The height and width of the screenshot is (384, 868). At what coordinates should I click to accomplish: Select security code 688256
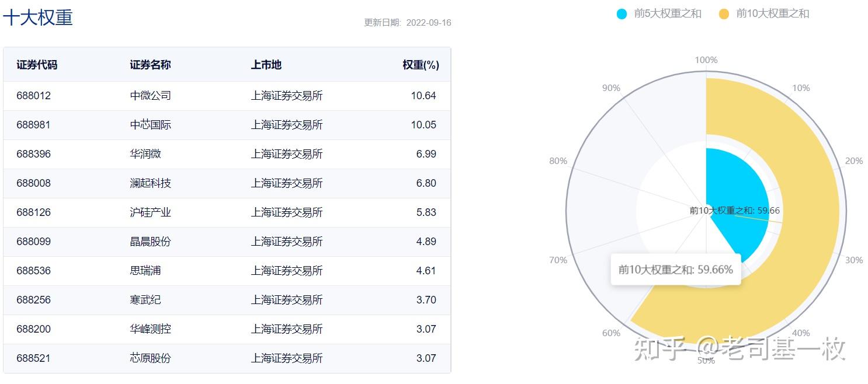[x=34, y=300]
